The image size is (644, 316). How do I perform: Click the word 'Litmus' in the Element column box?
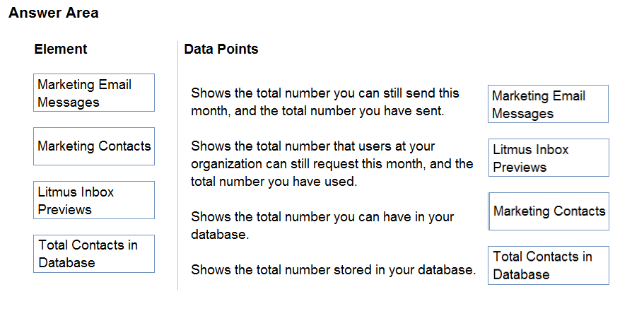[x=54, y=192]
